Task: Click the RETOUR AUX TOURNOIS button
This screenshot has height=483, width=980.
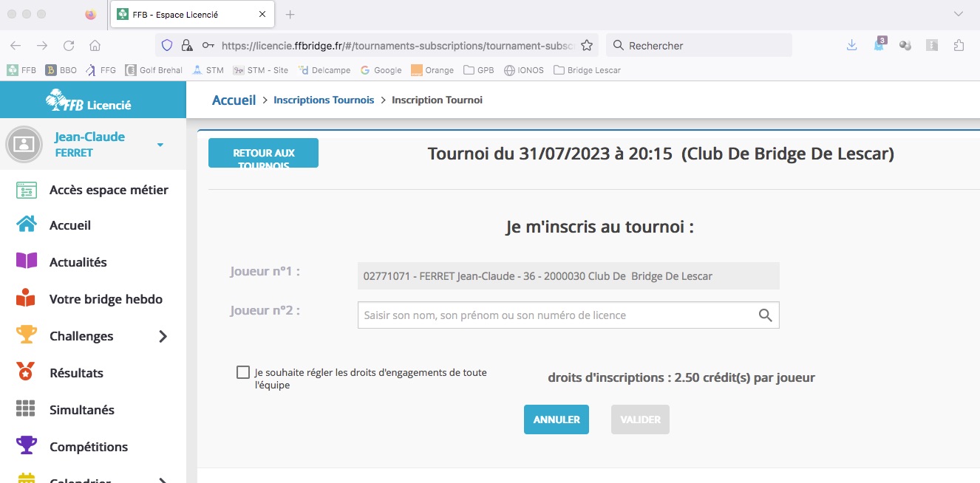Action: (263, 153)
